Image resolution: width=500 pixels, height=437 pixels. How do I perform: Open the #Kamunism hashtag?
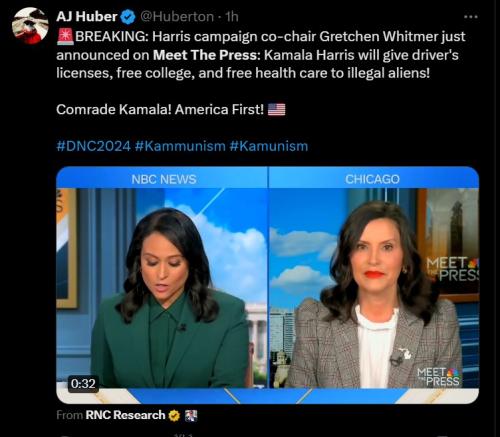tap(269, 146)
